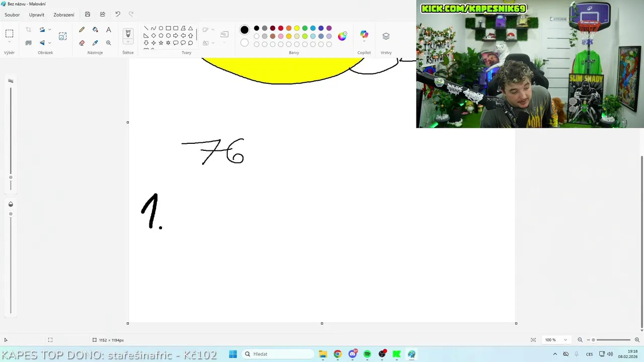Choose the Crop tool in Obrázek group

coord(28,30)
